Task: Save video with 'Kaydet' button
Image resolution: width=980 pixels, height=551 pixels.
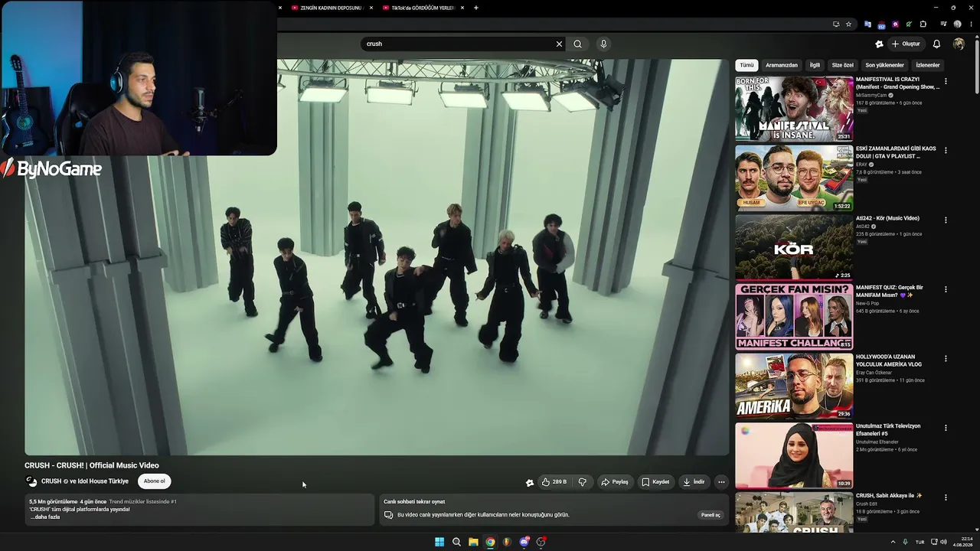Action: pyautogui.click(x=655, y=482)
